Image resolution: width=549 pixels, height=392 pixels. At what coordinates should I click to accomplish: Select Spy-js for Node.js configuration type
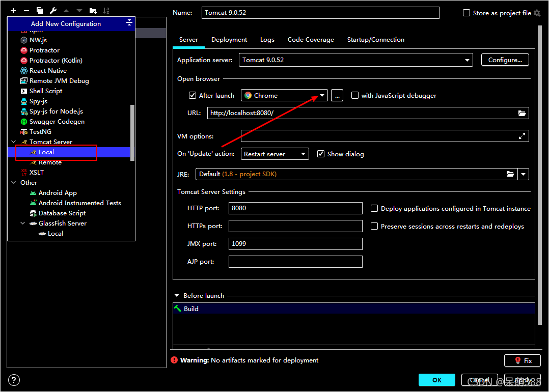tap(52, 111)
